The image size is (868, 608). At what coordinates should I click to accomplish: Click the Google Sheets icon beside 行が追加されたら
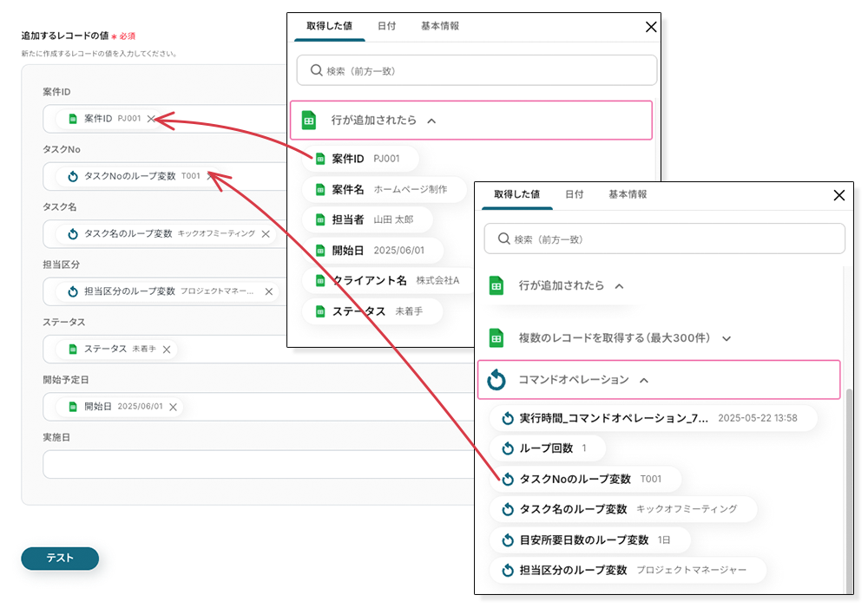click(x=309, y=121)
